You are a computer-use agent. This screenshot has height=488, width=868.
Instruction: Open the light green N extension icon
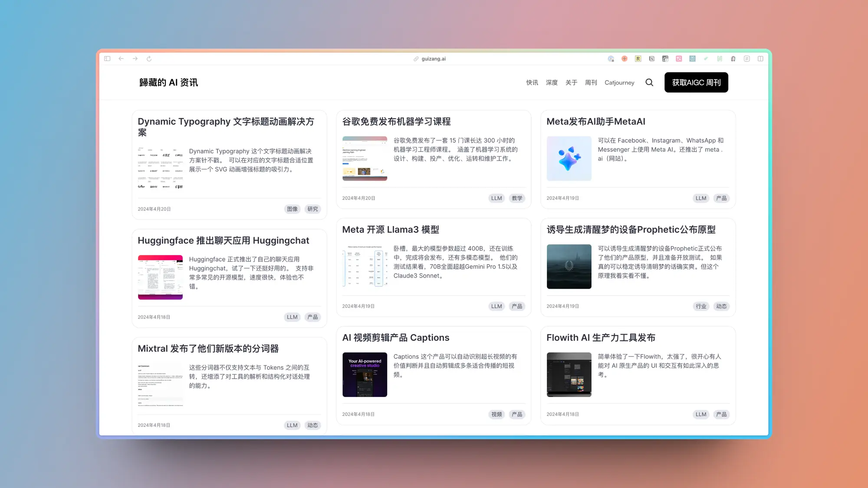[x=720, y=59]
